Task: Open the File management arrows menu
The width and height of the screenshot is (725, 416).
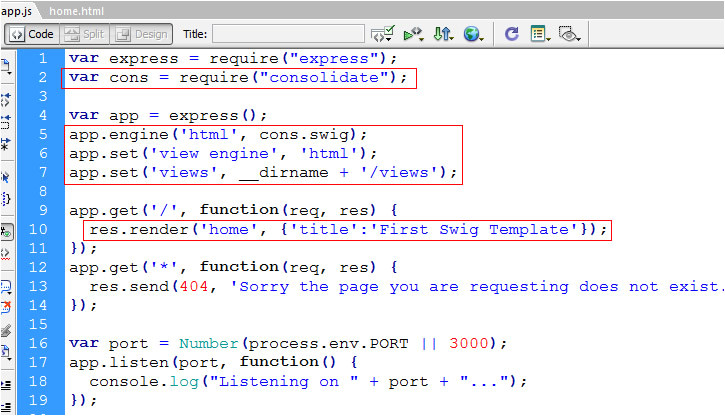Action: tap(443, 34)
